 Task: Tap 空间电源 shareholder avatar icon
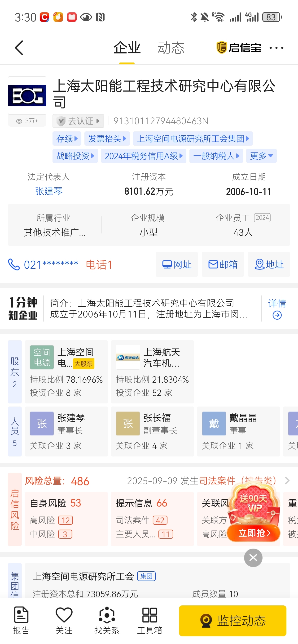coord(42,357)
